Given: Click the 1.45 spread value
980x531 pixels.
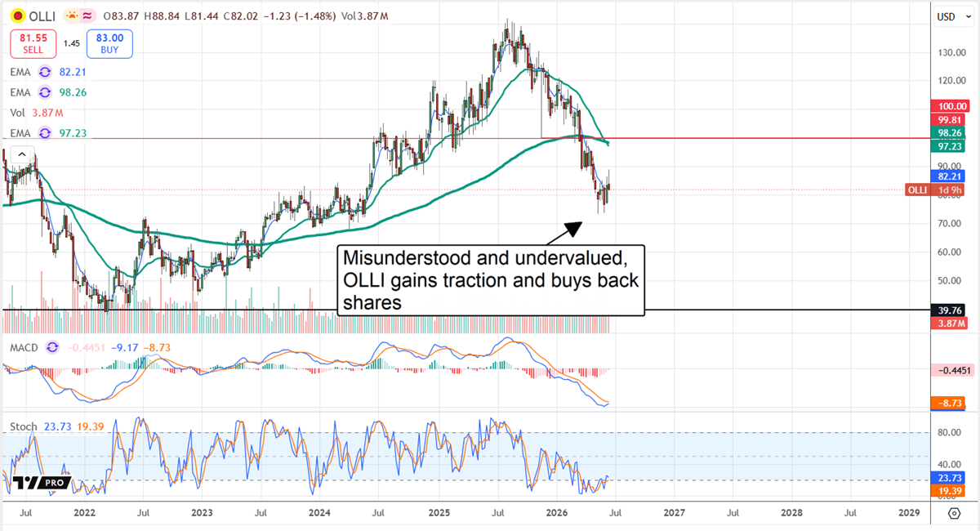Looking at the screenshot, I should pos(71,42).
